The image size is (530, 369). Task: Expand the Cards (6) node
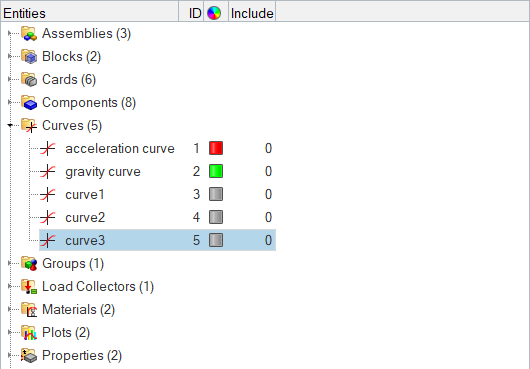point(10,79)
